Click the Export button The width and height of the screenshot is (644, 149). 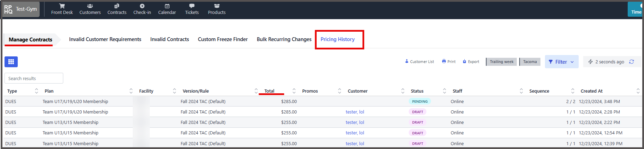click(x=471, y=62)
